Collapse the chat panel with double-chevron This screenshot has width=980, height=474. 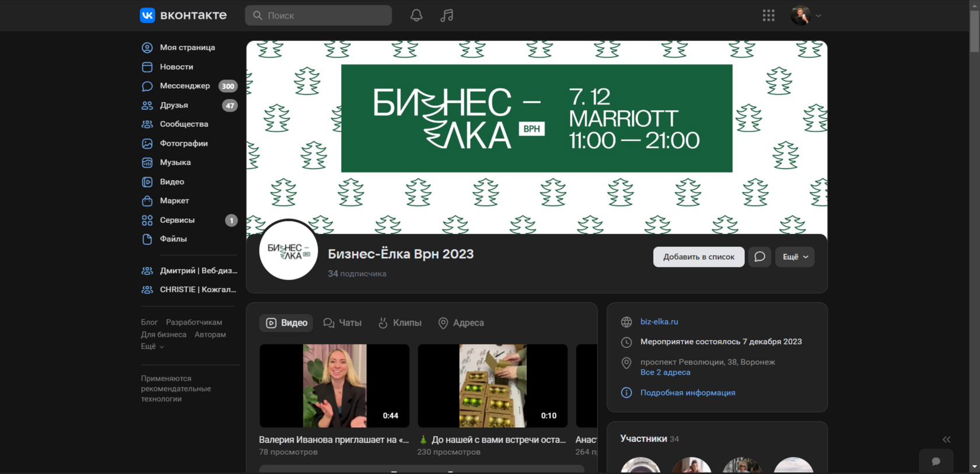[947, 440]
